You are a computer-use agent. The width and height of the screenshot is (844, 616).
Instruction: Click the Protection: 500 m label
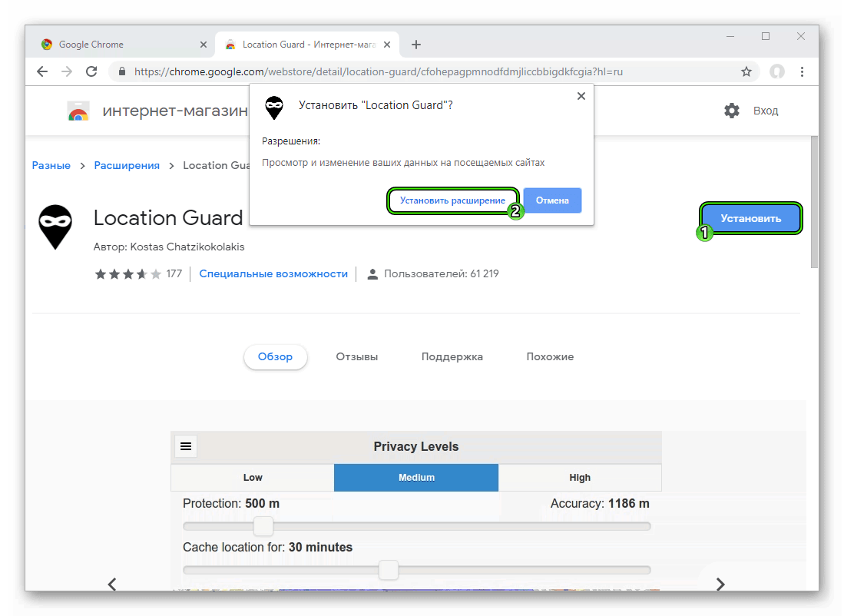pos(231,503)
